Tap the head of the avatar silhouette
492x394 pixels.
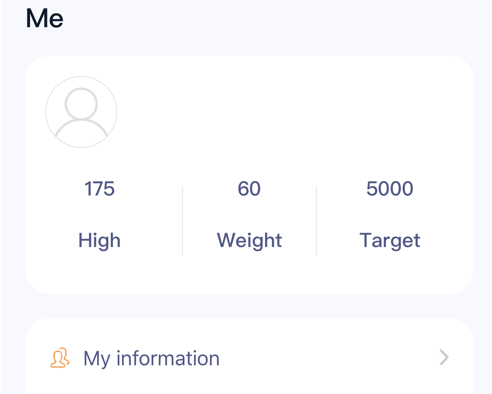(81, 104)
